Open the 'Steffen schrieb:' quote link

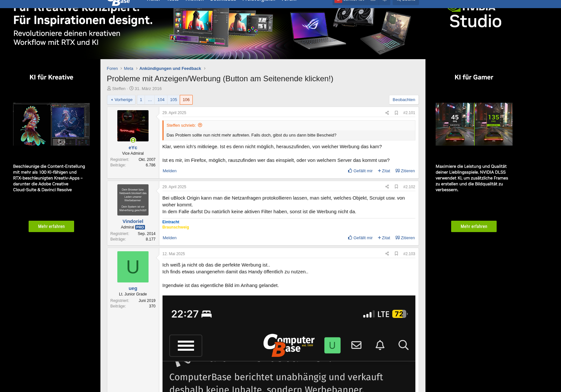pos(181,125)
